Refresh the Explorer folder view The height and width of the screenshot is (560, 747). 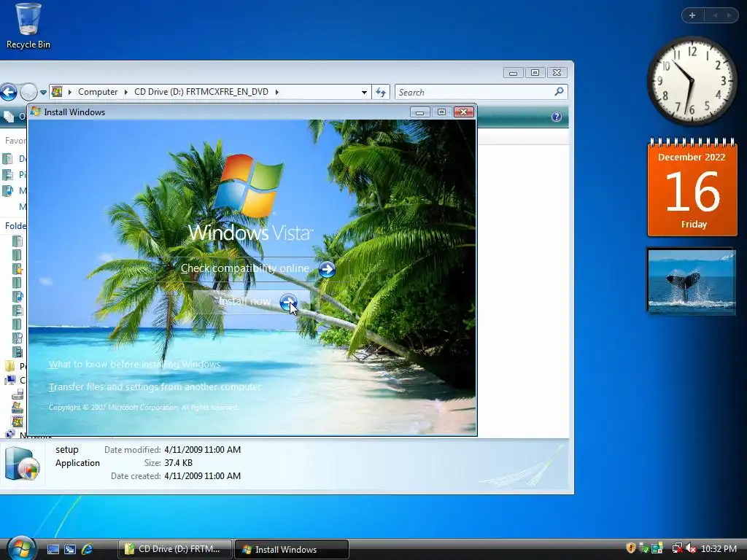[381, 92]
